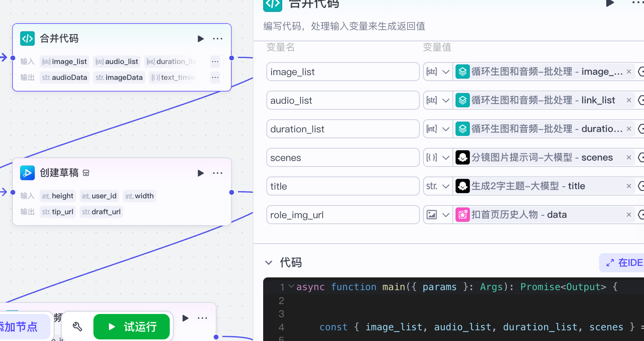Open image type dropdown for role_img_url
The image size is (644, 341).
[x=438, y=215]
